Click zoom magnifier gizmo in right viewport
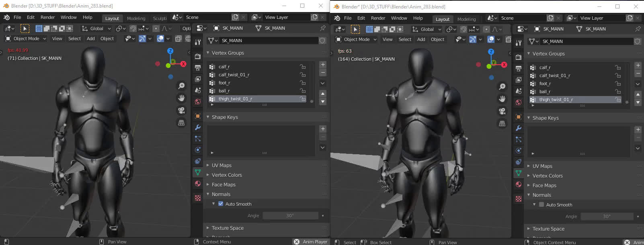Screen dimensions: 644x245 coord(502,86)
